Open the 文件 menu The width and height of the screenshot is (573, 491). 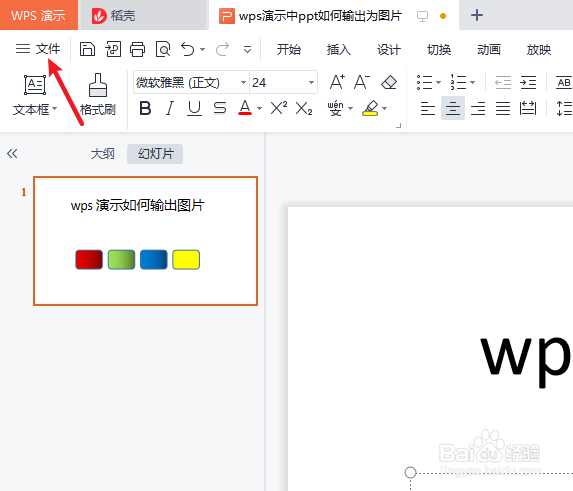coord(38,49)
